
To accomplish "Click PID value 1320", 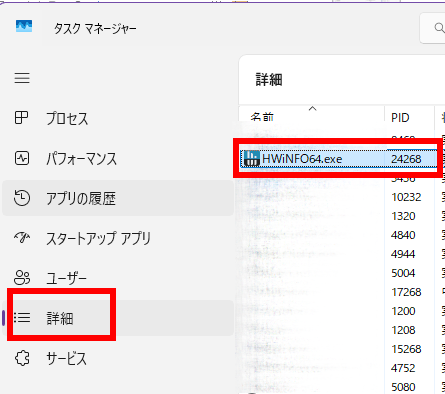I will 403,216.
